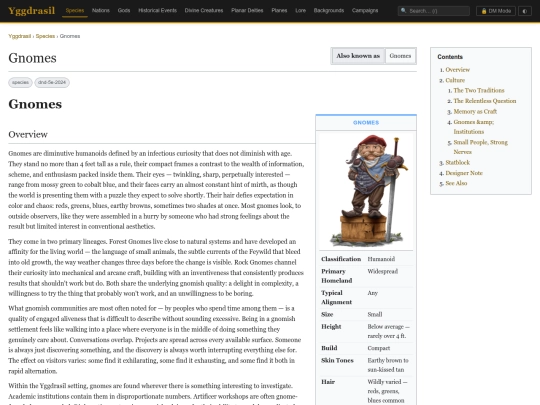Screen dimensions: 540x405
Task: Open Backgrounds in navigation
Action: 329,11
